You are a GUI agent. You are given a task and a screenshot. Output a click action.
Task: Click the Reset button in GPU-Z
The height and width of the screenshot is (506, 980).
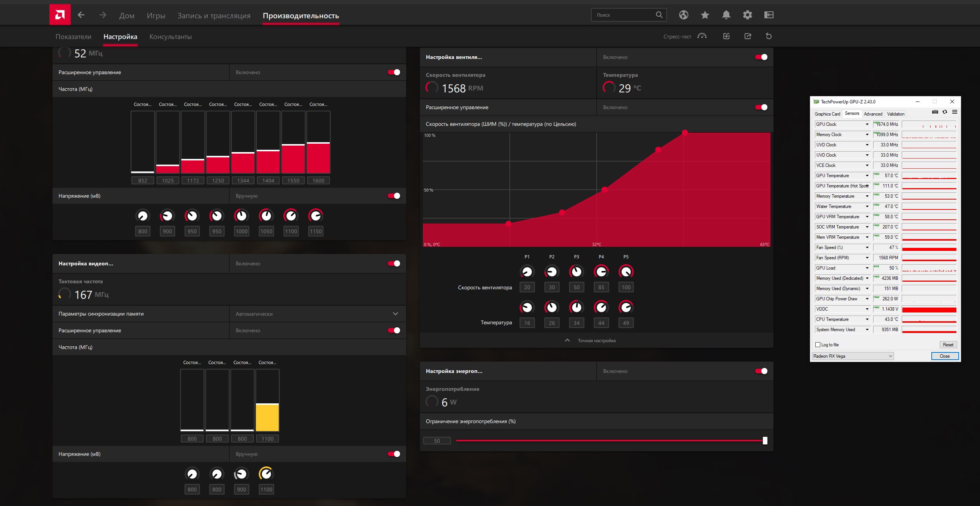point(948,345)
